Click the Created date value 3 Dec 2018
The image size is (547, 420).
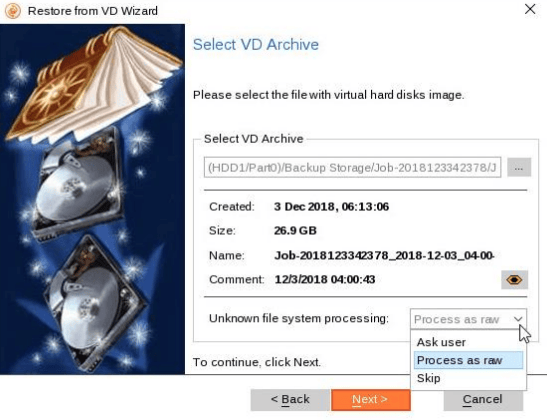click(x=331, y=207)
